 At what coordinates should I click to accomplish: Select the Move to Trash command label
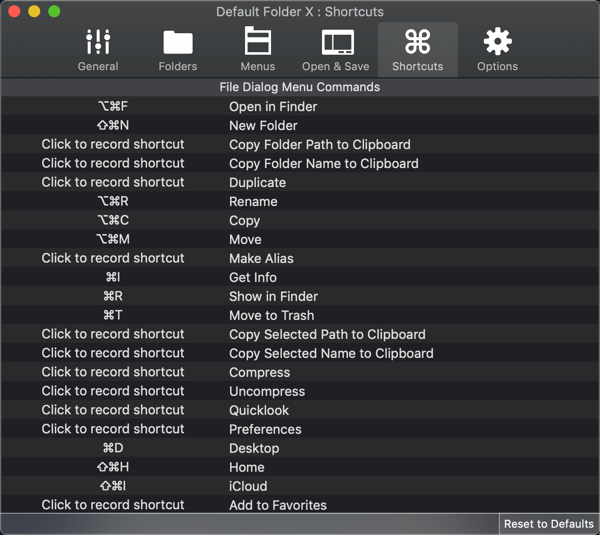pos(272,316)
